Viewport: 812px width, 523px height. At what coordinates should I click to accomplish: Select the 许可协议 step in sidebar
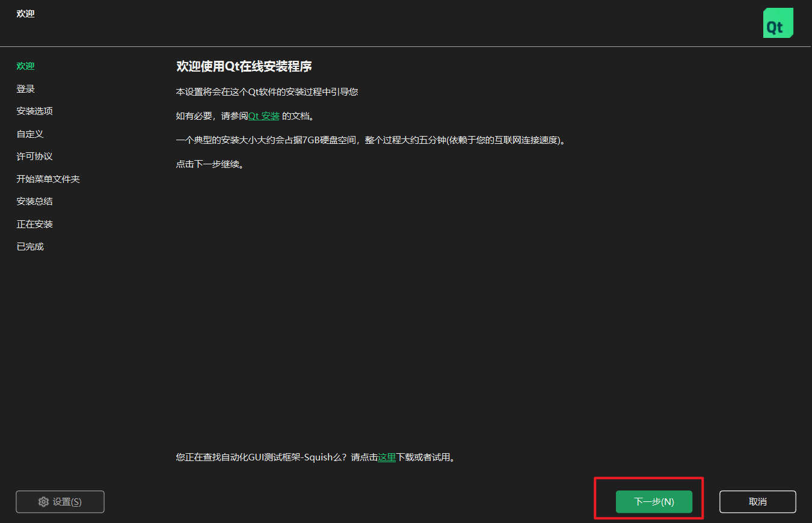point(35,156)
